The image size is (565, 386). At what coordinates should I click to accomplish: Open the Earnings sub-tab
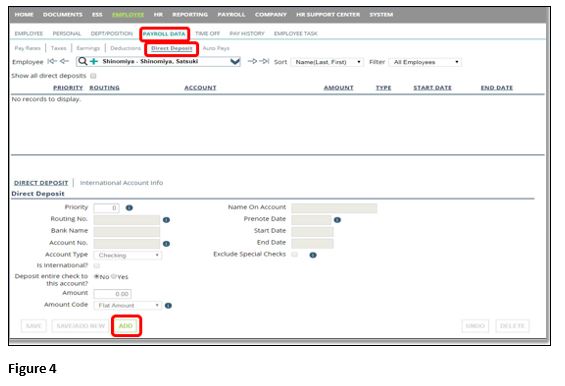[88, 48]
